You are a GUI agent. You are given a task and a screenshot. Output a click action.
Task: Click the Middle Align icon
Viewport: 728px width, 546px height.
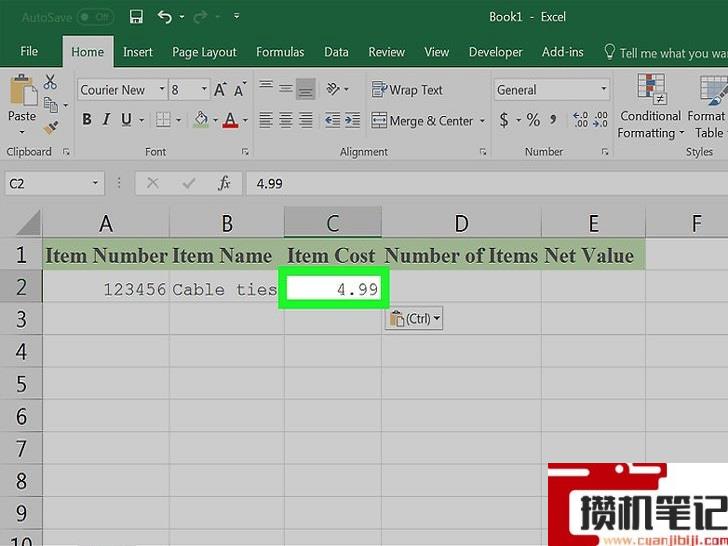point(286,88)
